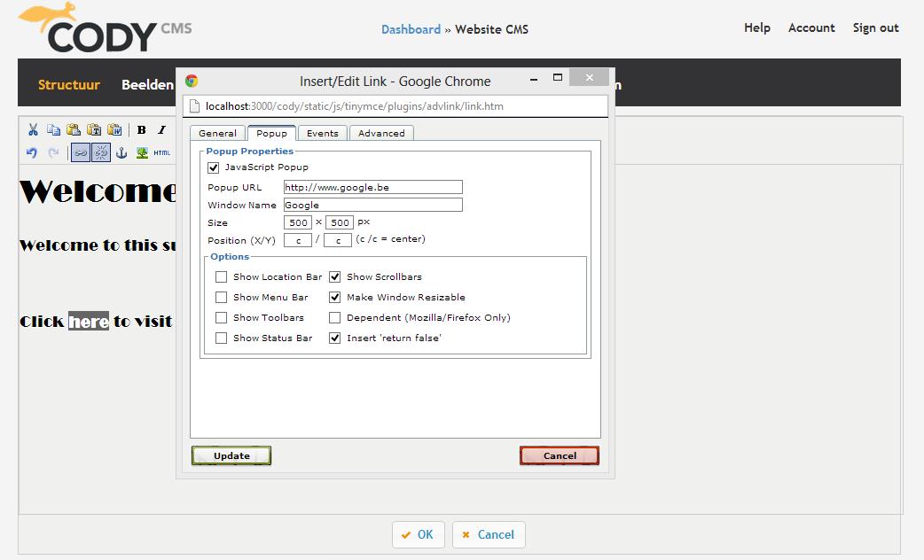This screenshot has height=560, width=924.
Task: Uncheck Insert 'return false' option
Action: (334, 338)
